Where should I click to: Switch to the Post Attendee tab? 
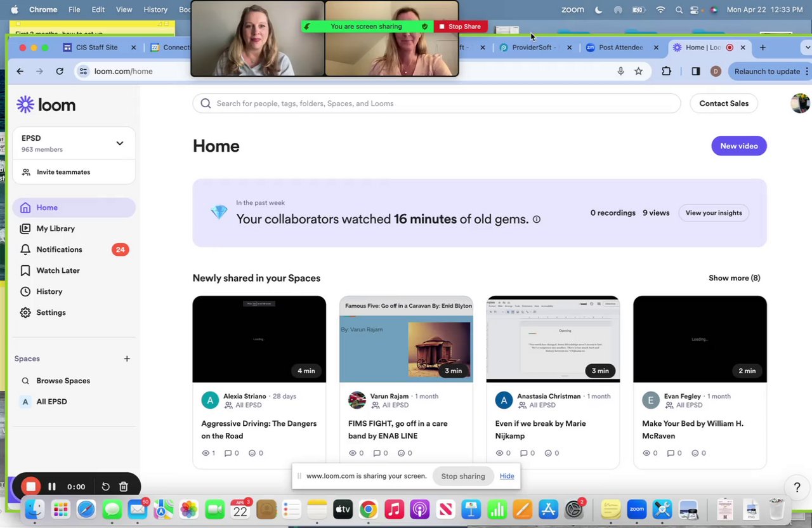point(621,48)
